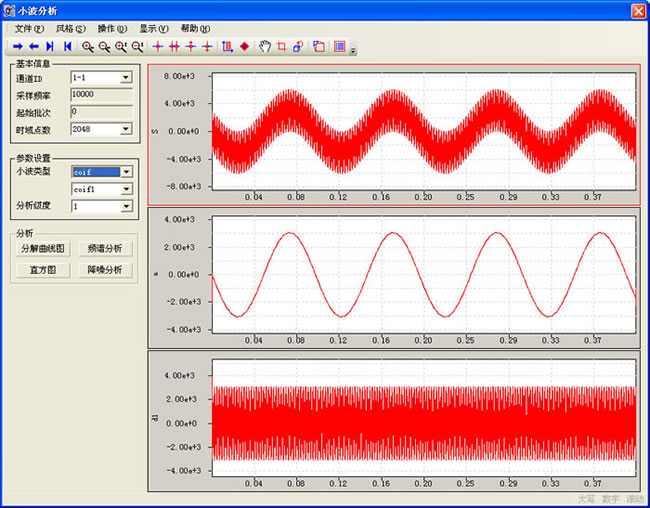Click the single red crosshair cursor icon
The width and height of the screenshot is (650, 508).
pos(158,47)
